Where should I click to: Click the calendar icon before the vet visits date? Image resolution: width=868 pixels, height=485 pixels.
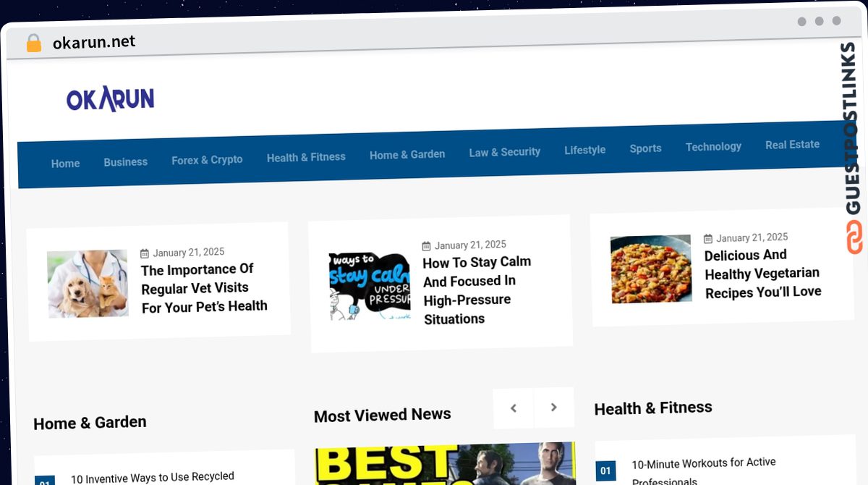pyautogui.click(x=145, y=253)
